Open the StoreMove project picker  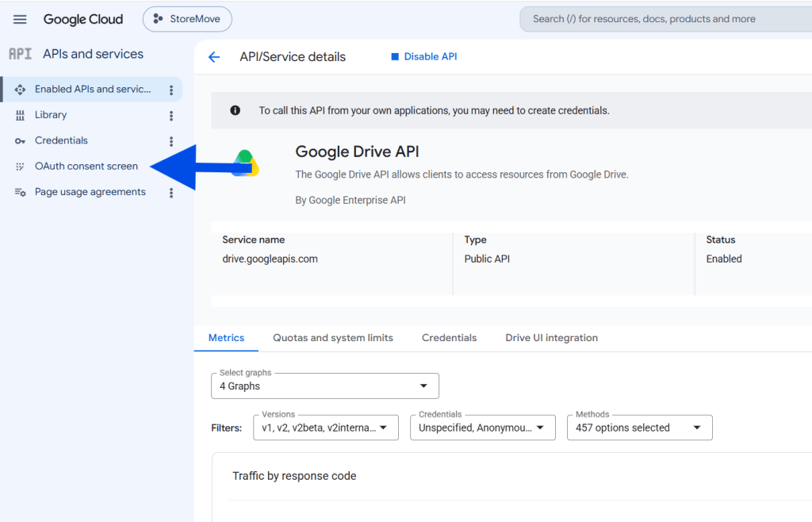[x=187, y=19]
